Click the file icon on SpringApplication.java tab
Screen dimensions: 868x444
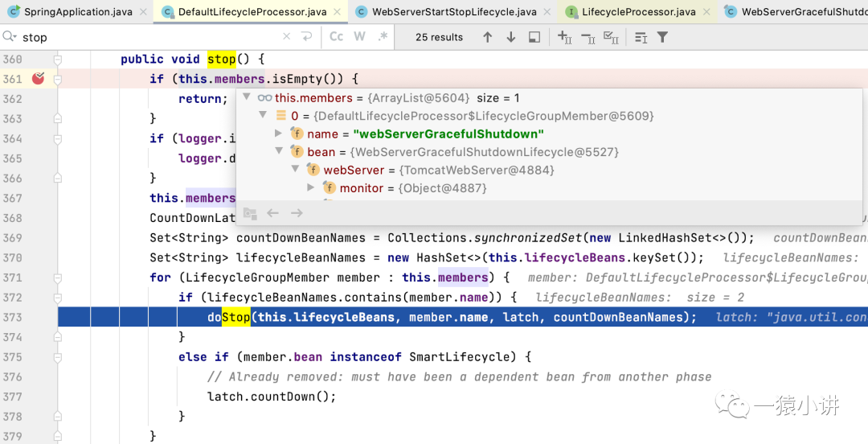[x=14, y=11]
